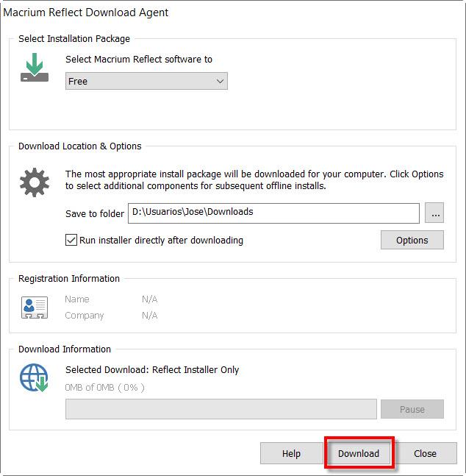Screen dimensions: 466x476
Task: Click the N/A value beside Company
Action: pos(149,316)
